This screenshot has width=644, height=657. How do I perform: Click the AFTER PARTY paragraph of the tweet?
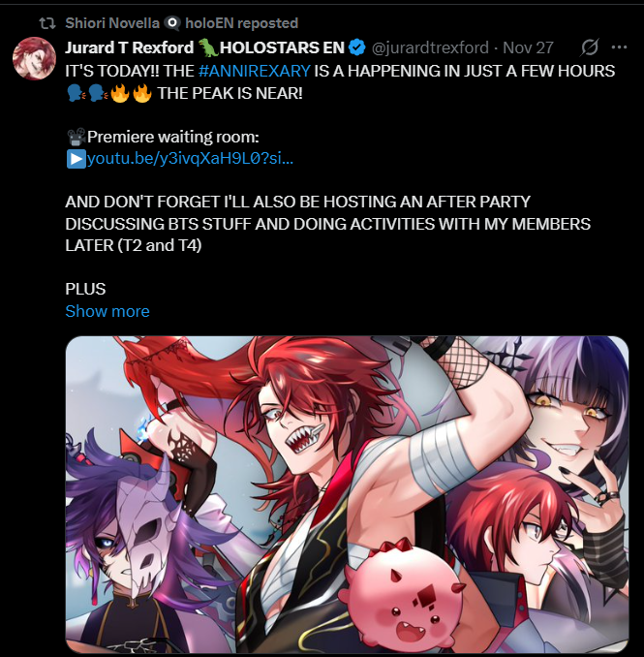tap(328, 224)
